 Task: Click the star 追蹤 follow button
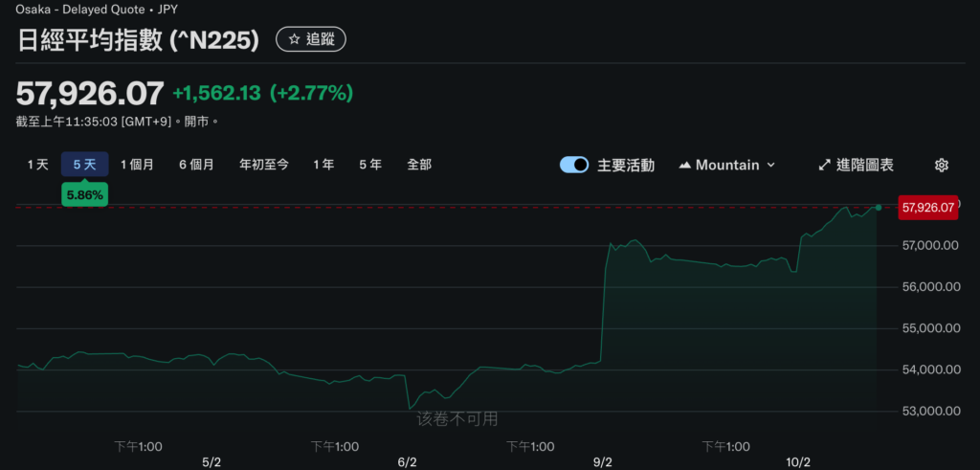tap(311, 39)
